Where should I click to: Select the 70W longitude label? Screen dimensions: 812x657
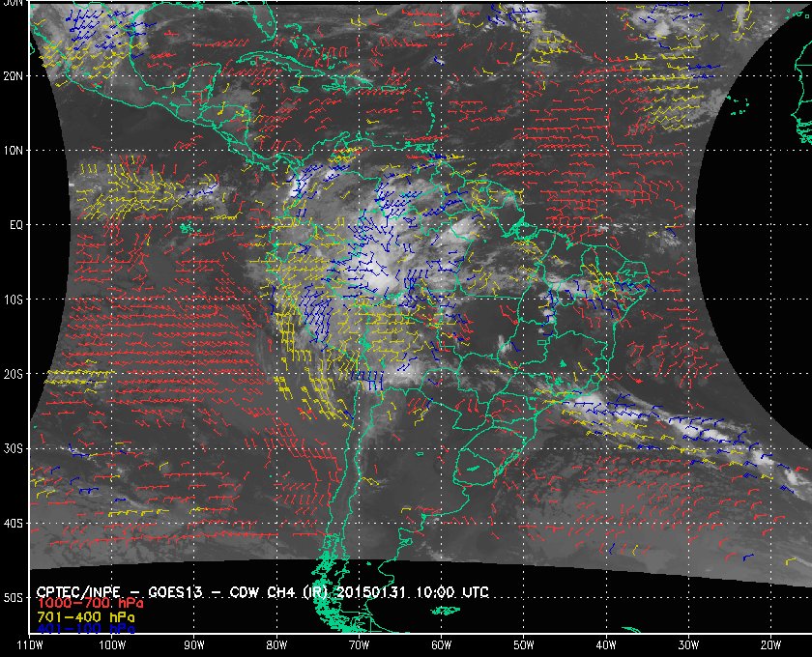pos(359,645)
